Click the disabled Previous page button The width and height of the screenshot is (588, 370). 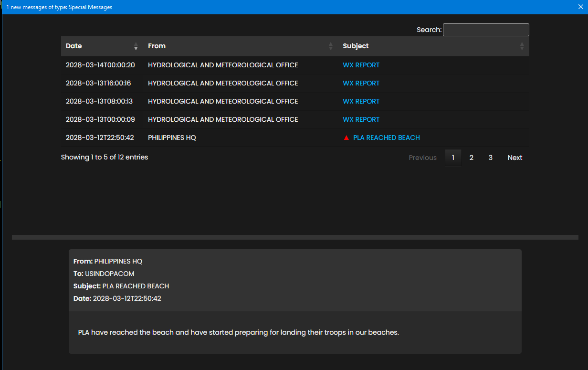click(x=423, y=158)
